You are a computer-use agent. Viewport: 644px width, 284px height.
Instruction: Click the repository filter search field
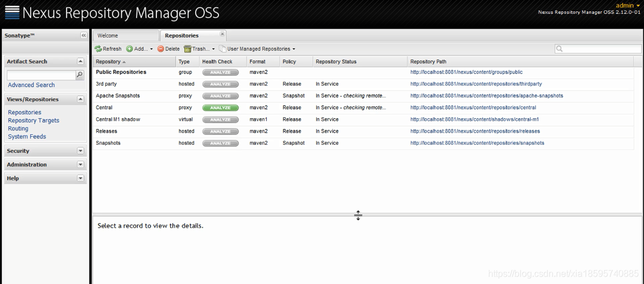click(598, 49)
